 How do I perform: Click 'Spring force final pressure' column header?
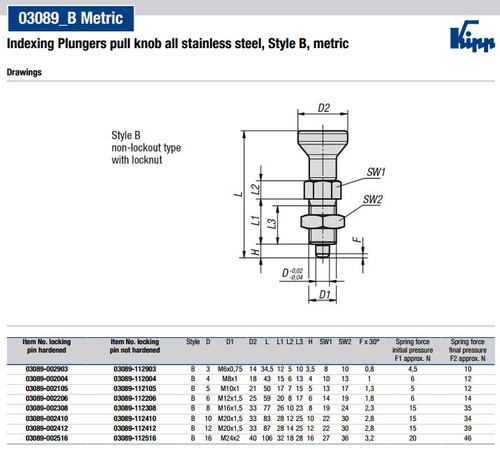[468, 350]
